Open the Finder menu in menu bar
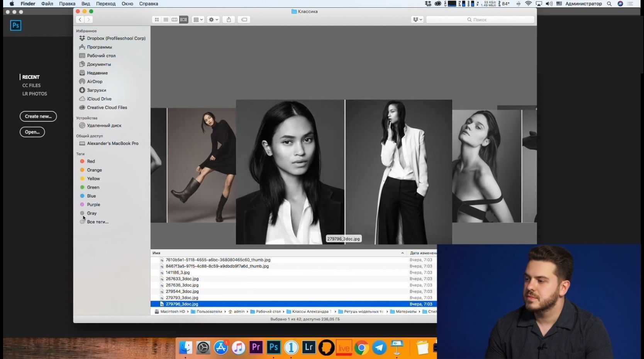The image size is (644, 359). point(28,4)
